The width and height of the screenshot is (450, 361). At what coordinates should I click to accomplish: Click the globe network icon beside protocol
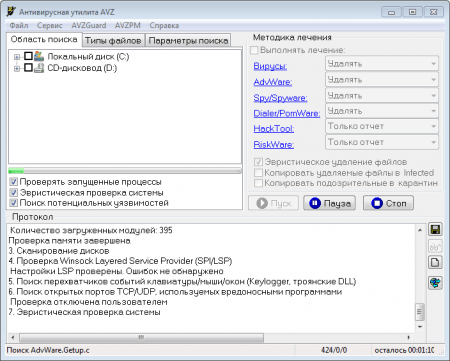(x=435, y=283)
